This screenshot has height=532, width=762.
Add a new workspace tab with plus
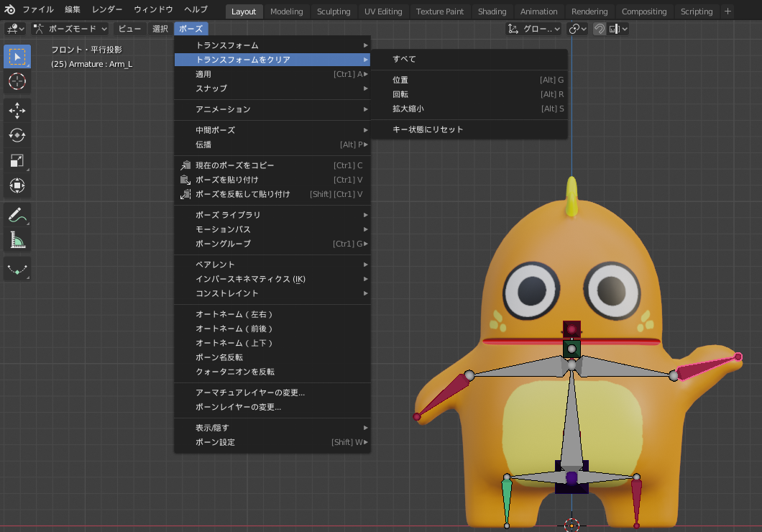[727, 12]
